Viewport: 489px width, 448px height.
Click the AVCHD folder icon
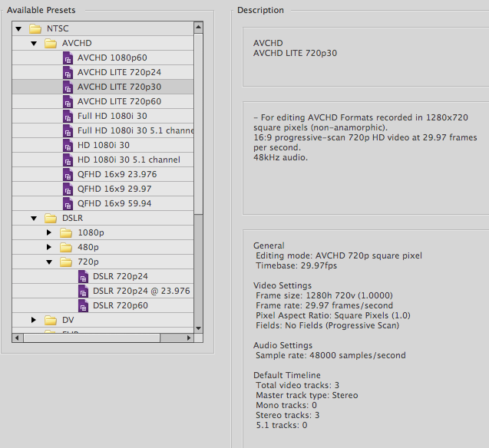tap(51, 43)
